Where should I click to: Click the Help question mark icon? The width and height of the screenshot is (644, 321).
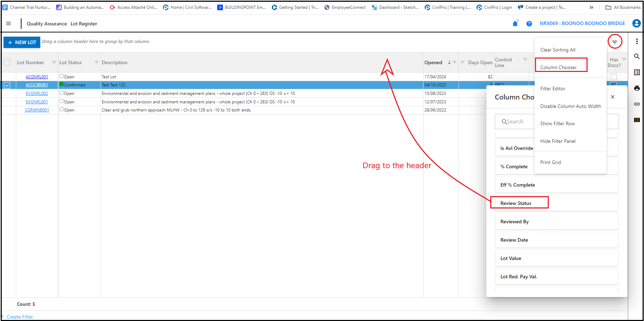click(x=529, y=24)
